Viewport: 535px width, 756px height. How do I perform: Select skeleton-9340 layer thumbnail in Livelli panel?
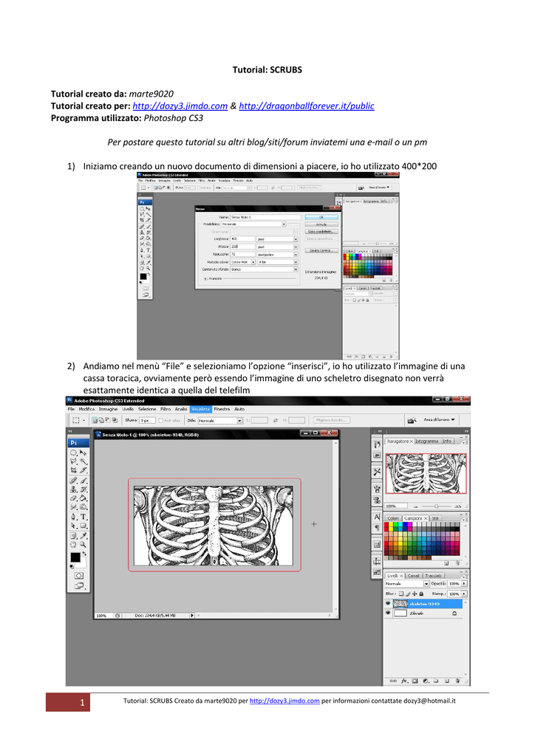pyautogui.click(x=401, y=604)
